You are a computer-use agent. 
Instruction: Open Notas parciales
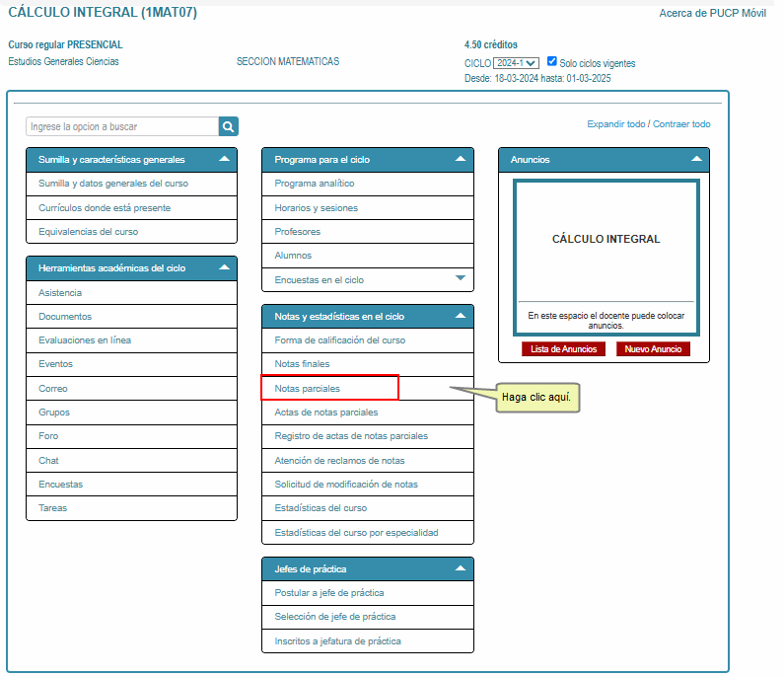click(x=368, y=388)
